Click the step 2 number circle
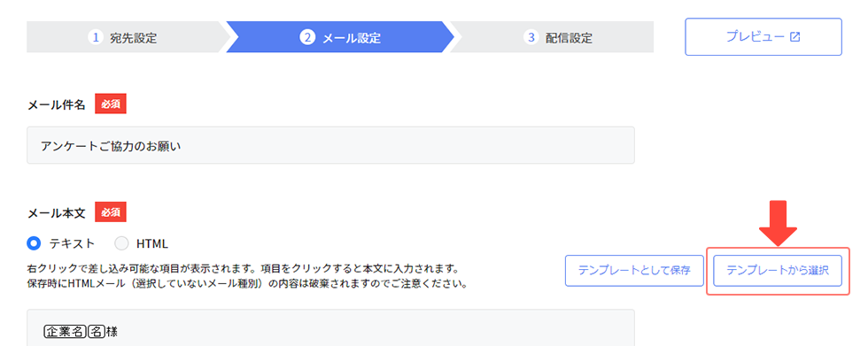This screenshot has height=346, width=868. point(307,37)
